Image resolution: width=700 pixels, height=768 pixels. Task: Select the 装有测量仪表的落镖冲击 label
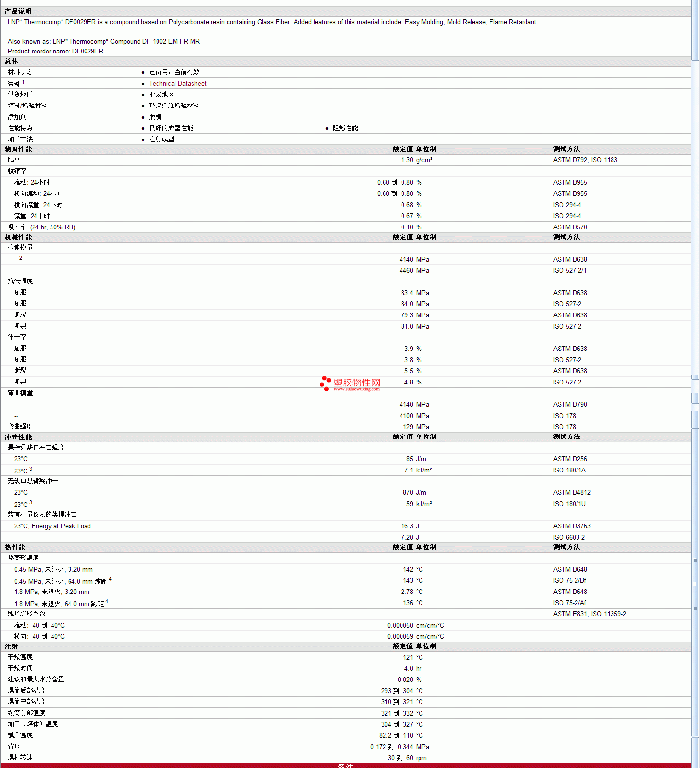coord(42,514)
